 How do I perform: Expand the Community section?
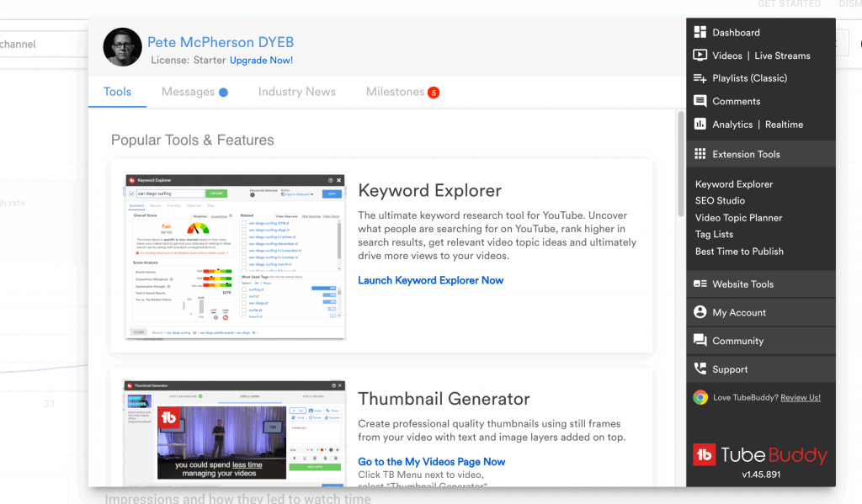(x=761, y=341)
